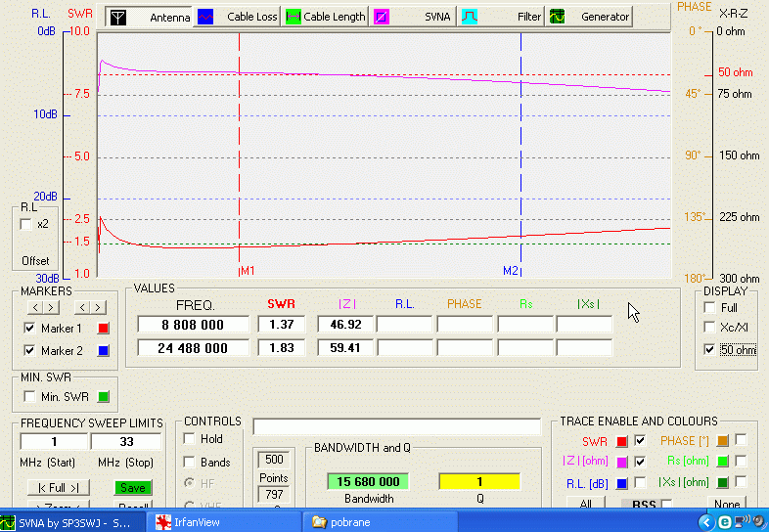Click the Marker 2 blue colour swatch
The image size is (769, 532).
pos(104,351)
